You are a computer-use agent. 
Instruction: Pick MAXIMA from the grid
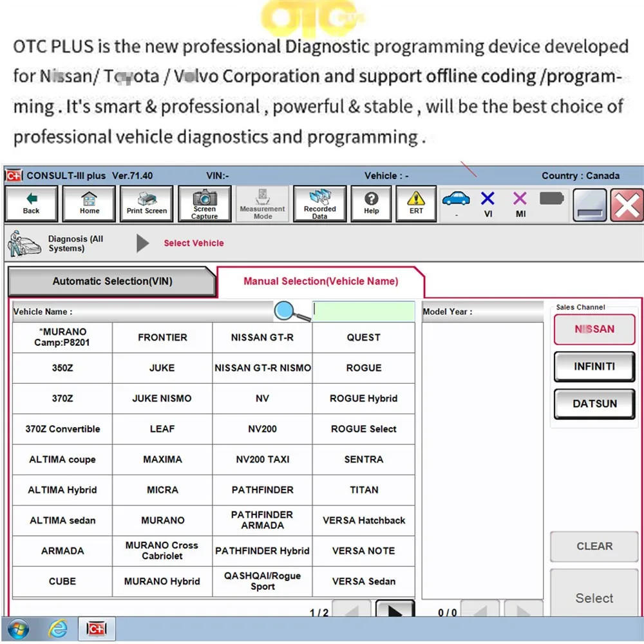[x=162, y=459]
